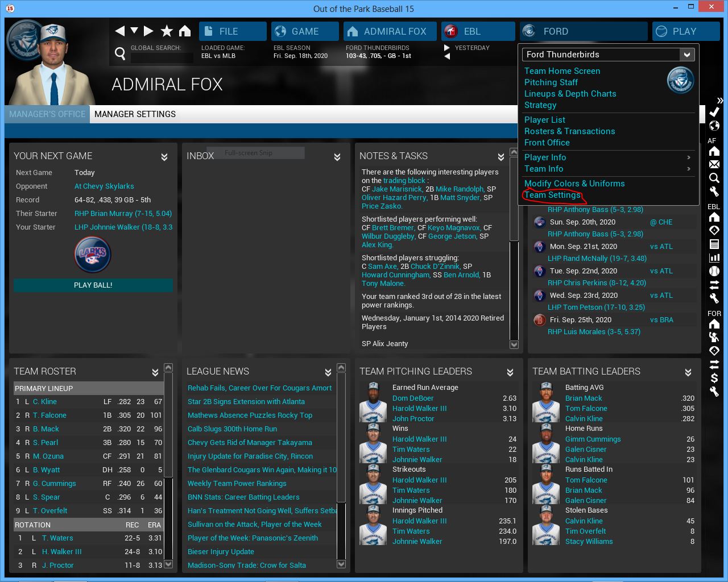The height and width of the screenshot is (582, 728).
Task: Open the mail envelope icon in right sidebar
Action: point(714,164)
